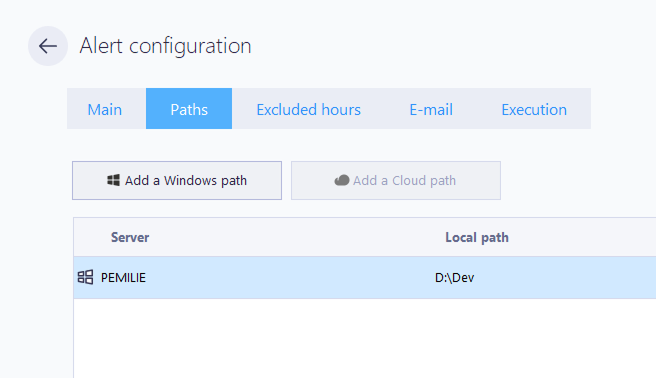Switch to the Execution tab
This screenshot has height=378, width=656.
(534, 109)
